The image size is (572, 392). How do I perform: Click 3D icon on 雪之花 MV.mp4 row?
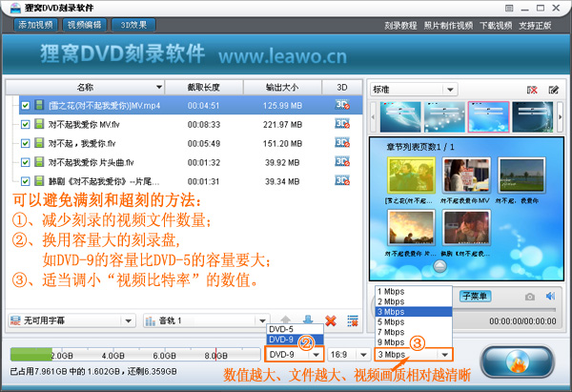coord(342,105)
